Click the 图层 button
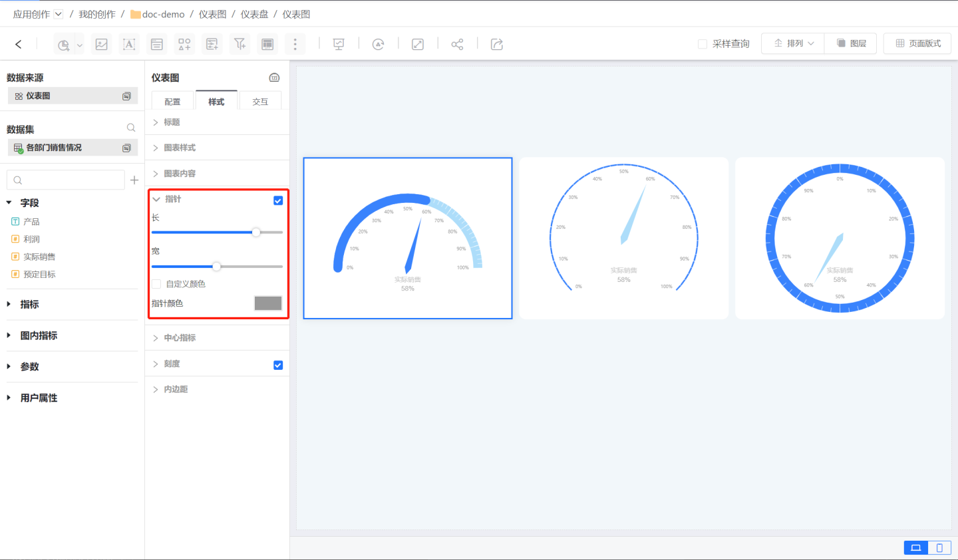 (851, 44)
